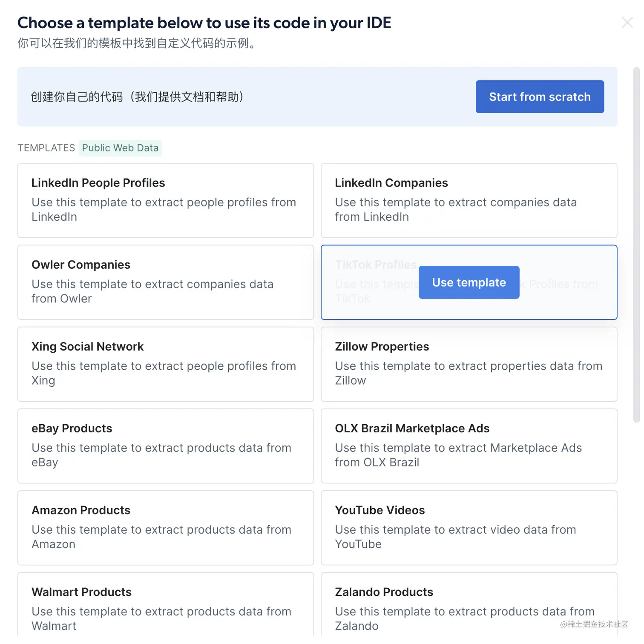Click the Start from scratch button
The height and width of the screenshot is (644, 644).
coord(539,97)
